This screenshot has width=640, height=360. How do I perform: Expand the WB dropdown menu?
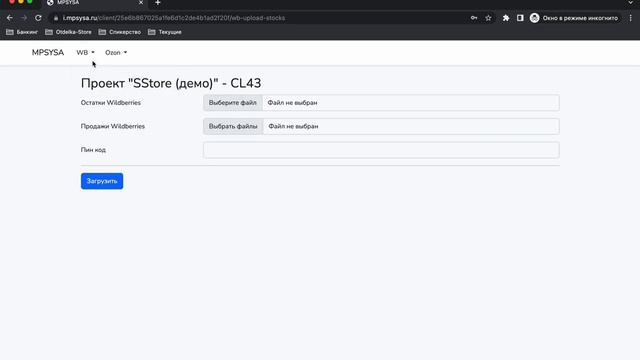[85, 53]
